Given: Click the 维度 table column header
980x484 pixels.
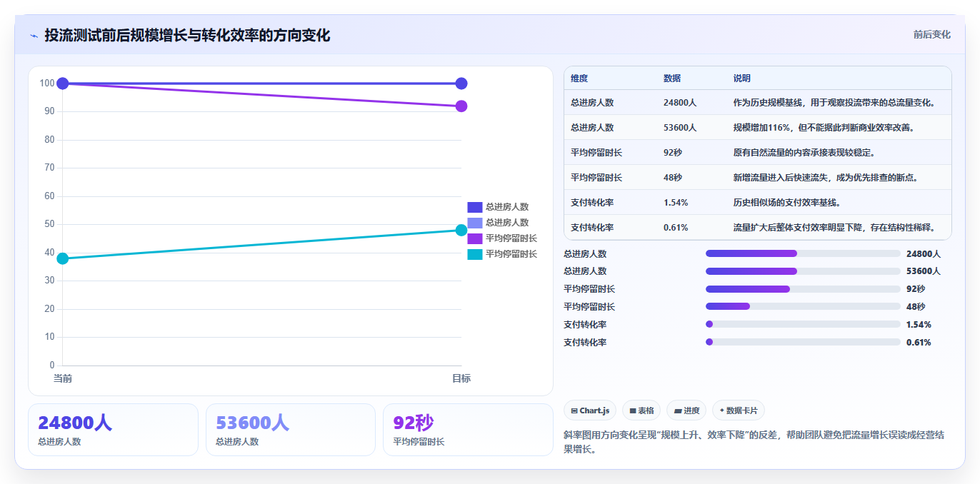Looking at the screenshot, I should (579, 79).
